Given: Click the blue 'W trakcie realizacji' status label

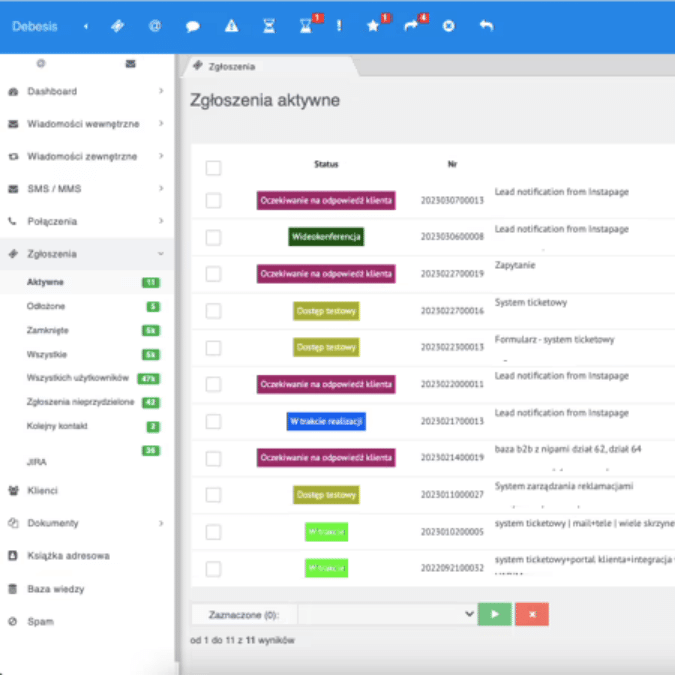Looking at the screenshot, I should (x=325, y=421).
